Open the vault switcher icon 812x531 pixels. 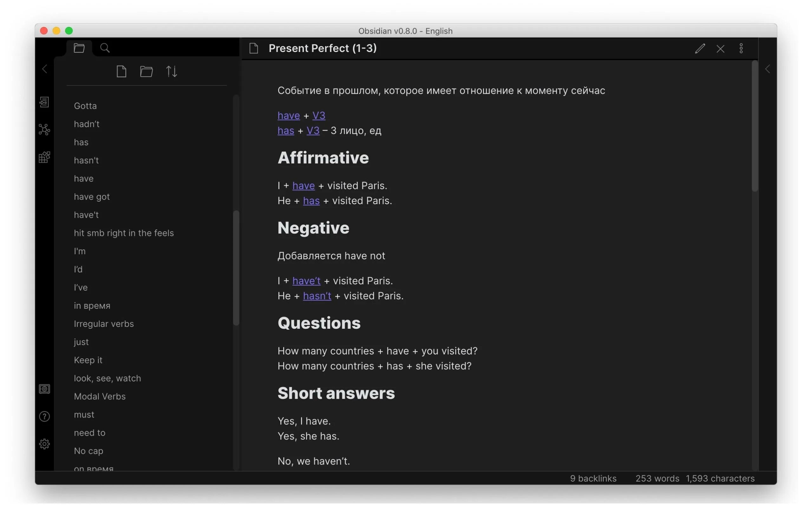(x=44, y=389)
